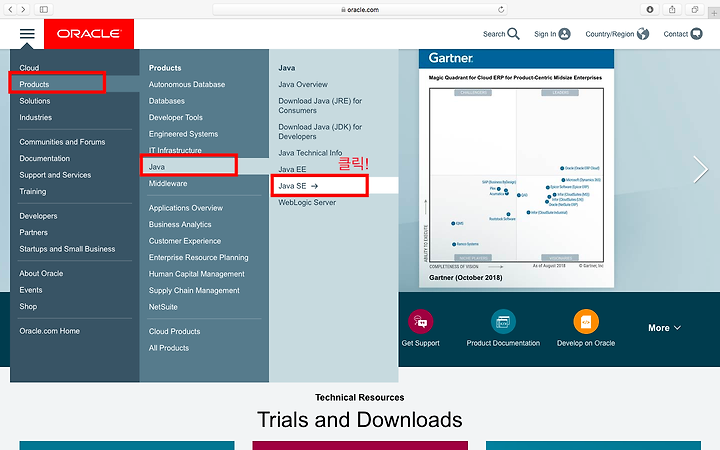Open Communities and Forums
The width and height of the screenshot is (720, 450).
coord(62,142)
